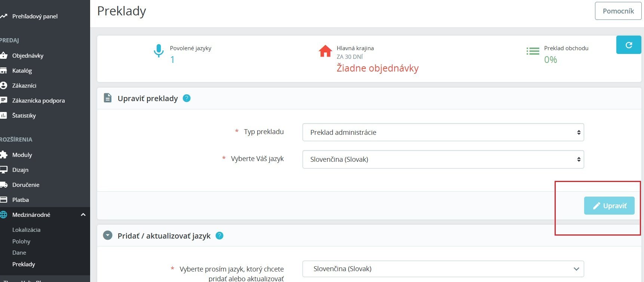The width and height of the screenshot is (644, 282).
Task: Click the Upraviť button
Action: [x=609, y=206]
